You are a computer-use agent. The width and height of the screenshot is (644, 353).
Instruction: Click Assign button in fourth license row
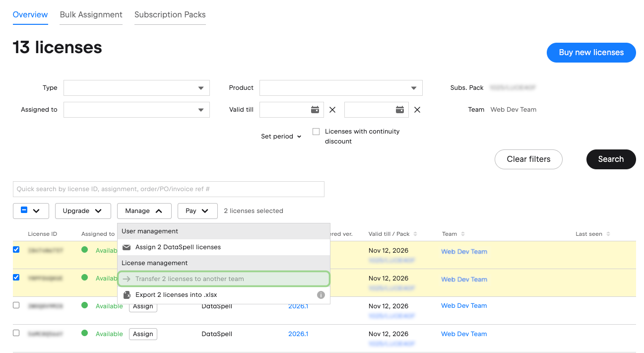(143, 334)
